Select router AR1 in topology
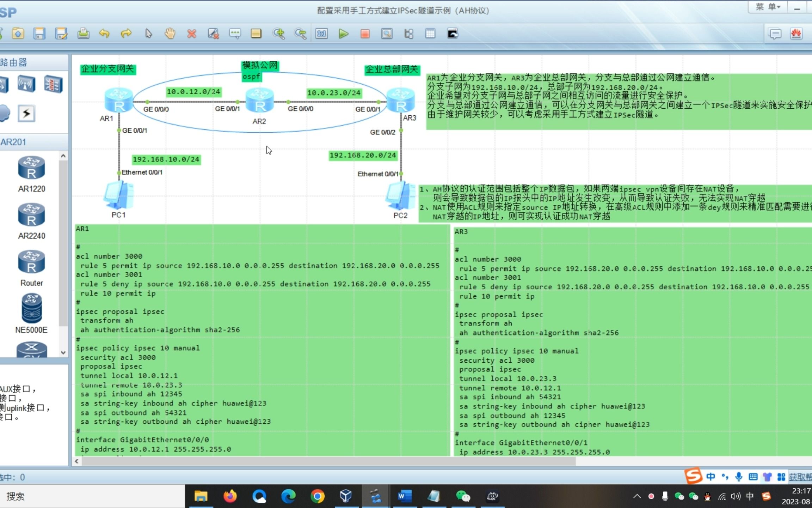Screen dimensions: 812x508 (118, 100)
